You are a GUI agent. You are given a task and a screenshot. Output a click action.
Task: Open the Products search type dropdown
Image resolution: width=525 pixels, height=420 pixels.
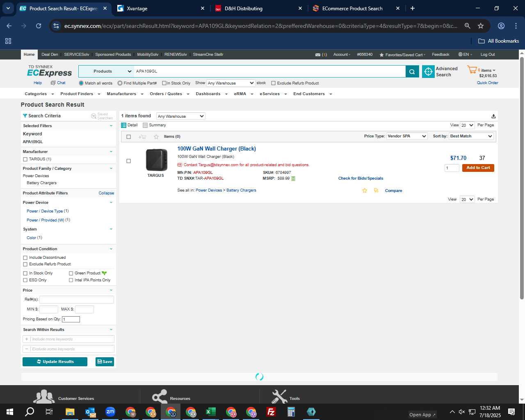pos(106,71)
